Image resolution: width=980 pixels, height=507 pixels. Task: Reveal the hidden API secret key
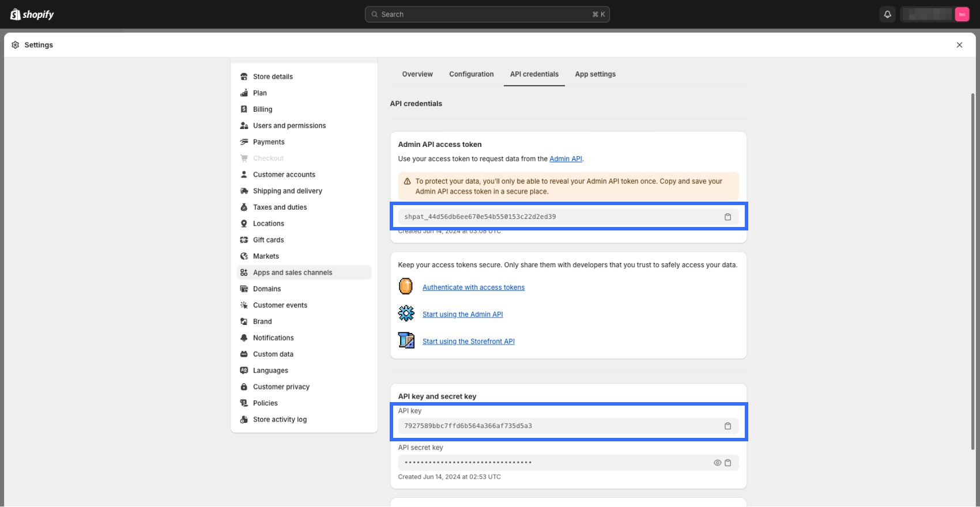(717, 463)
